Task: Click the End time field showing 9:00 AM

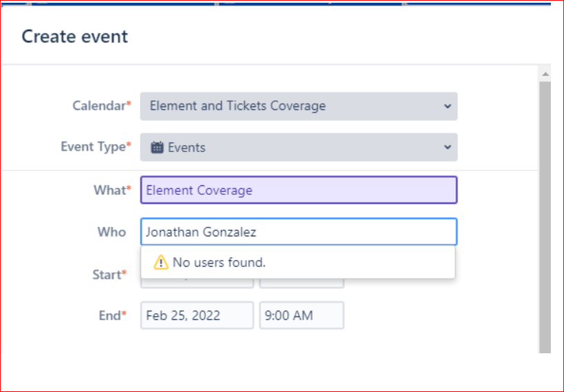Action: (x=301, y=316)
